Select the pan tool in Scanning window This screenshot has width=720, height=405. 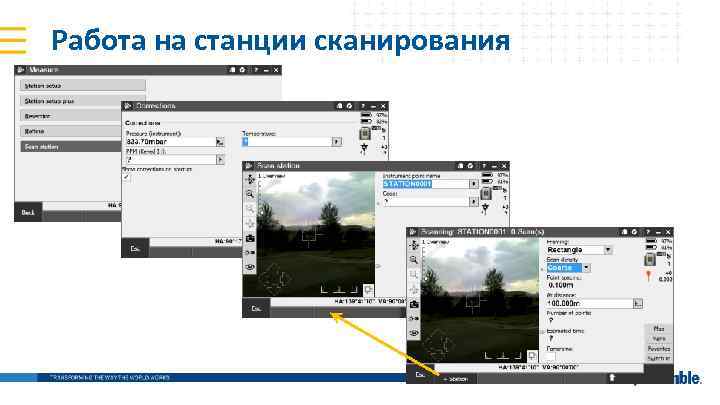[414, 245]
